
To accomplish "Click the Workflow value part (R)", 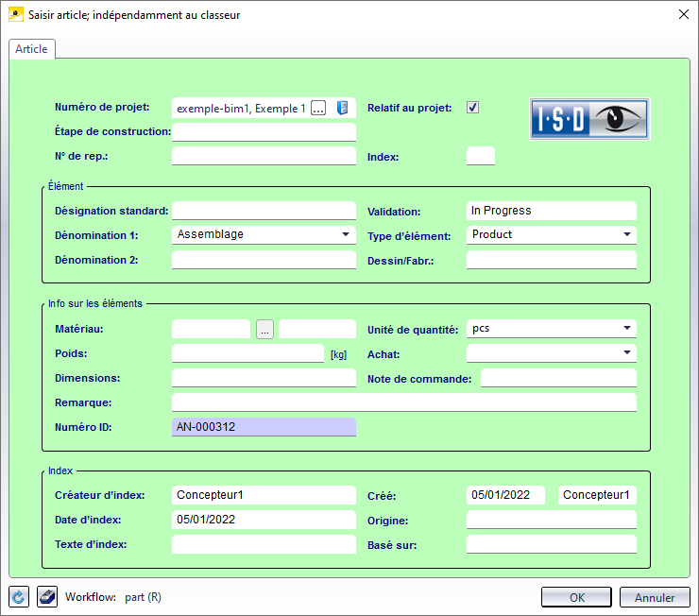I will coord(143,597).
